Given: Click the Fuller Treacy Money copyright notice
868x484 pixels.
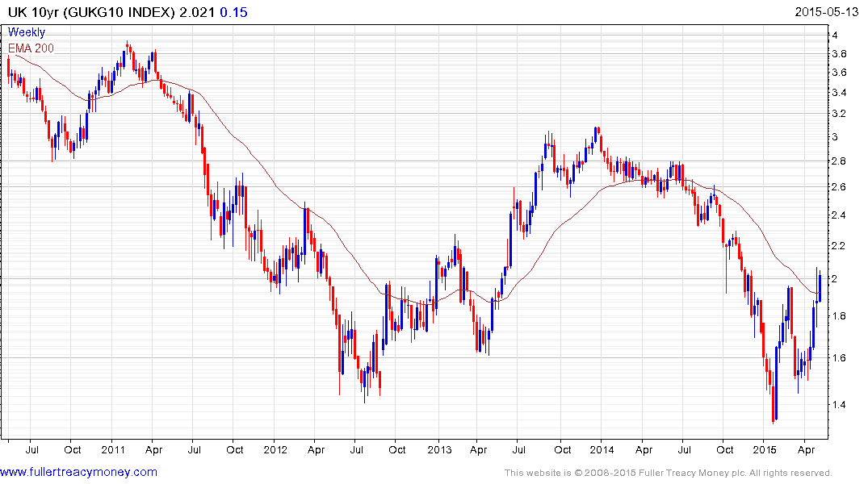Looking at the screenshot, I should (669, 473).
